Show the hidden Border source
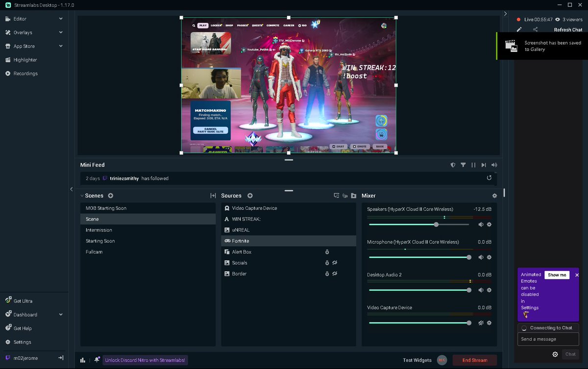The image size is (588, 369). click(335, 274)
